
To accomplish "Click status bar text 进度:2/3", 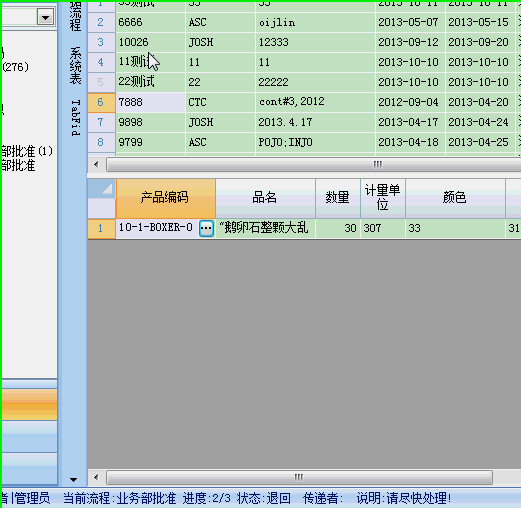I will pyautogui.click(x=207, y=499).
